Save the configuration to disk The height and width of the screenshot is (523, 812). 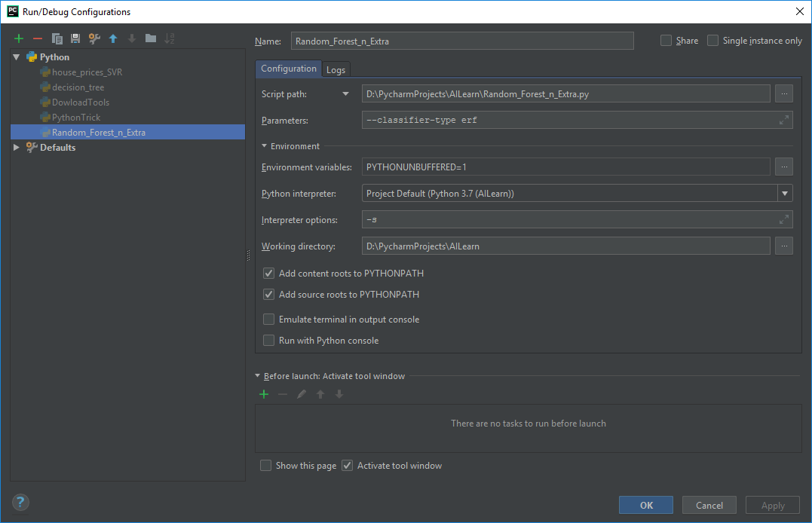[75, 38]
